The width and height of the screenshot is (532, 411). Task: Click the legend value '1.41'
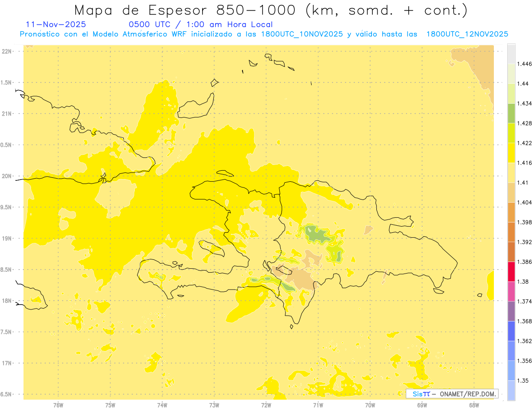(523, 183)
